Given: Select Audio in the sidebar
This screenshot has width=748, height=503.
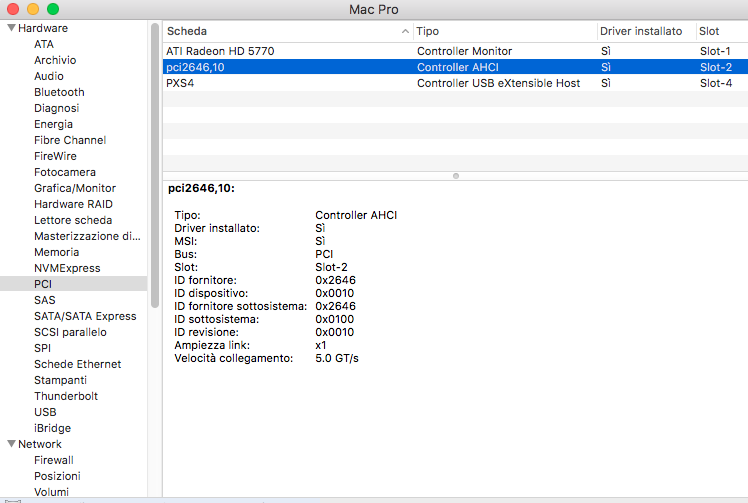Looking at the screenshot, I should pos(49,76).
